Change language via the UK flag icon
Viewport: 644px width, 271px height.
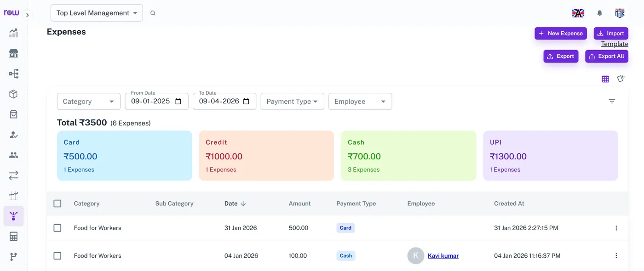(x=578, y=13)
